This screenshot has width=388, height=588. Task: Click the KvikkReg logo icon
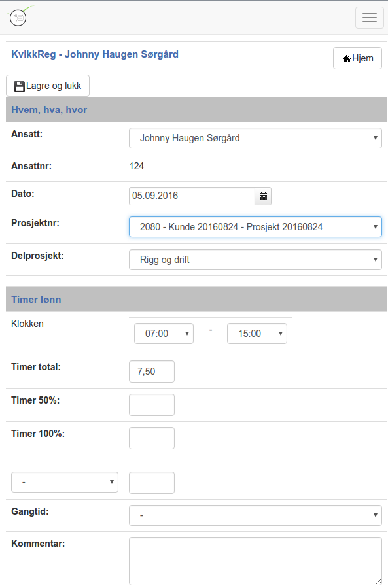point(19,16)
